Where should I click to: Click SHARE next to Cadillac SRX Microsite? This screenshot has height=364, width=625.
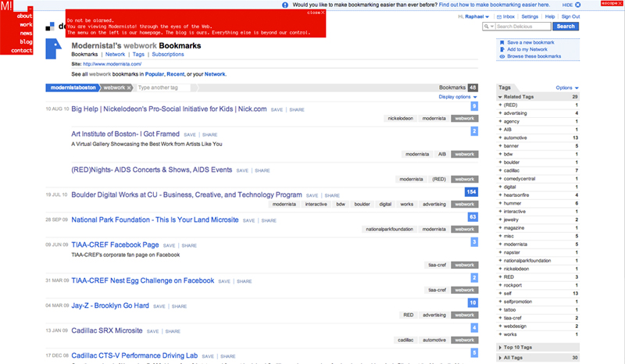(173, 331)
